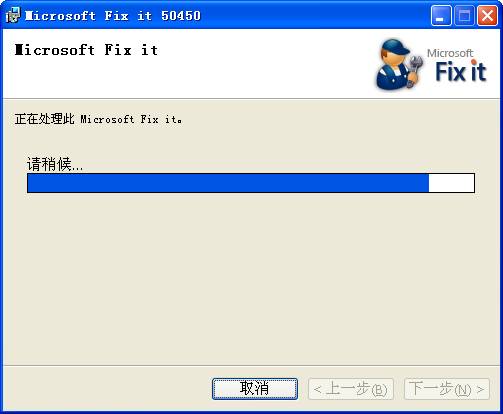Click the grayed-out 下一步(N) next button
Image resolution: width=503 pixels, height=414 pixels.
coord(447,389)
